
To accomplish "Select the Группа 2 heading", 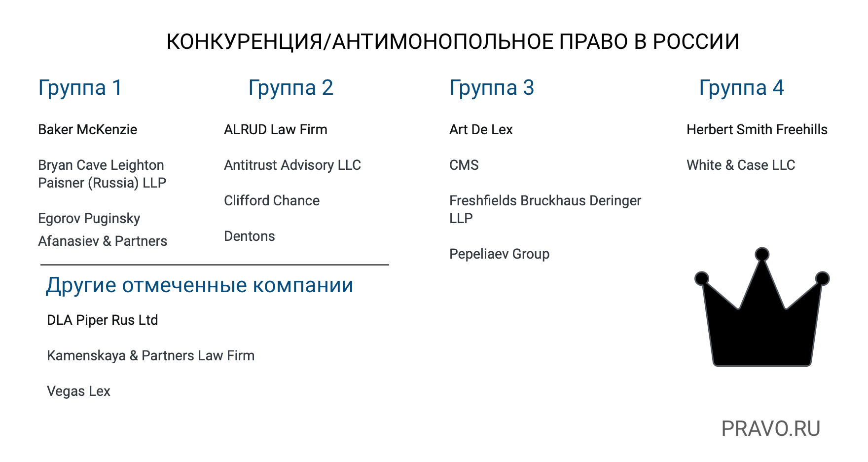I will 290,88.
